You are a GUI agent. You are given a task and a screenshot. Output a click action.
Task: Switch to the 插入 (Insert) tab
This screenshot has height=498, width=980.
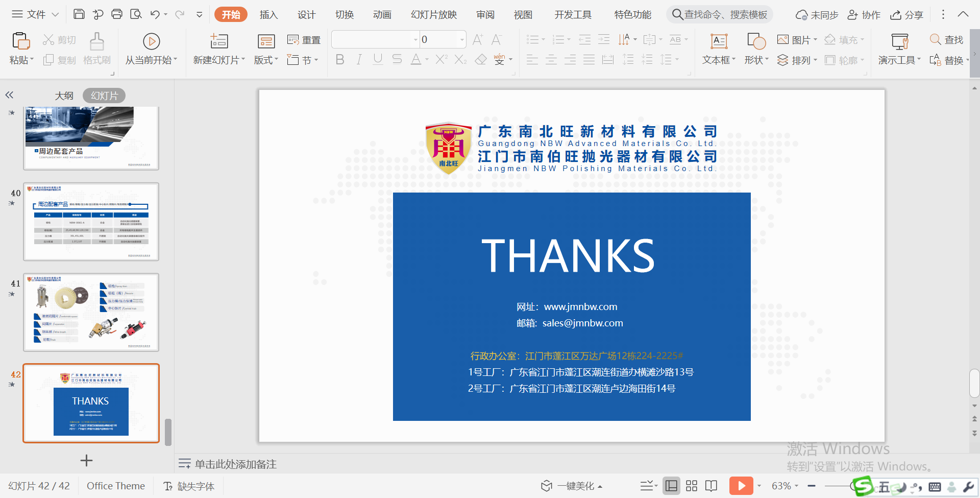(268, 15)
